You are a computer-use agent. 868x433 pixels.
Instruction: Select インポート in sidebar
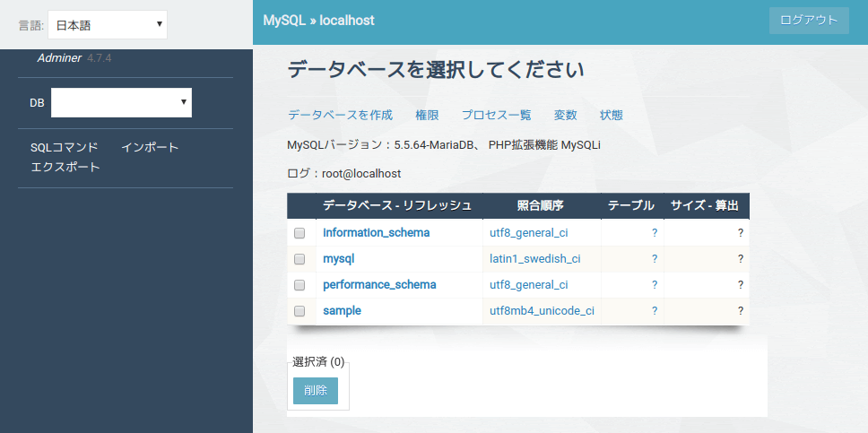point(150,147)
